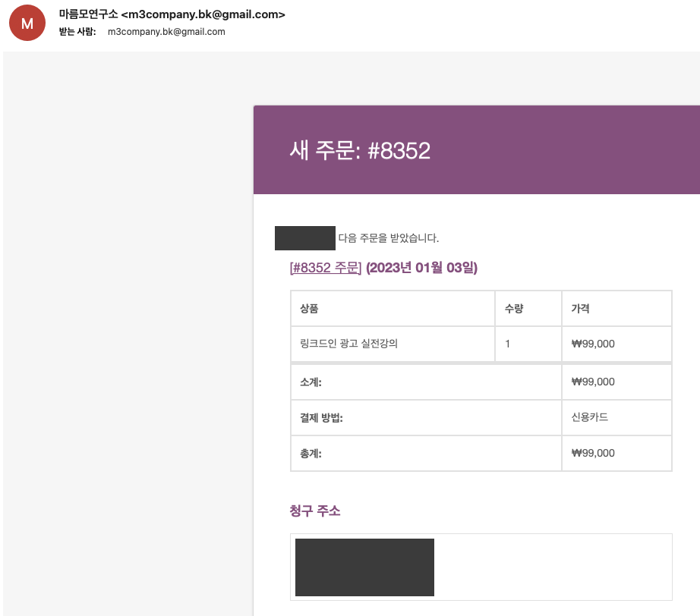This screenshot has height=616, width=700.
Task: Select the order date (2023년 01월 03일)
Action: [x=423, y=268]
